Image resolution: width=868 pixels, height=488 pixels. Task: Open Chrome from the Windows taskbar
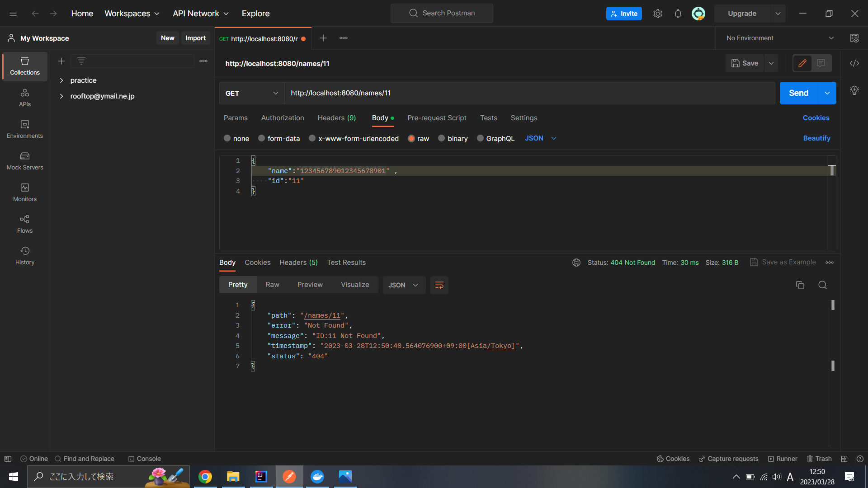(x=205, y=477)
